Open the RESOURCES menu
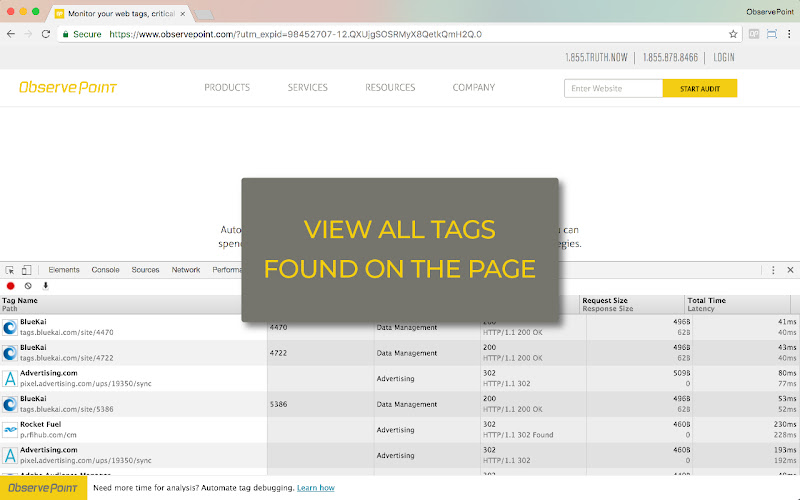800x500 pixels. tap(390, 87)
